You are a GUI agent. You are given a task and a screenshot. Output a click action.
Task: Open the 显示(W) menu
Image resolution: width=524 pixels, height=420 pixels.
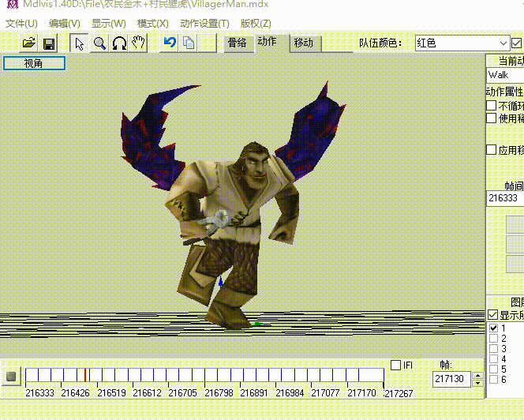pos(109,24)
